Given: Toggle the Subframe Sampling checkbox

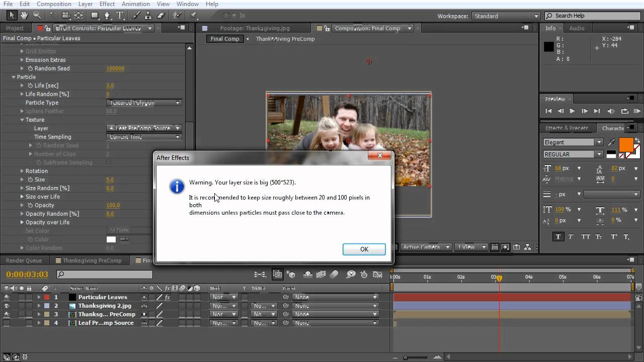Looking at the screenshot, I should coord(109,162).
